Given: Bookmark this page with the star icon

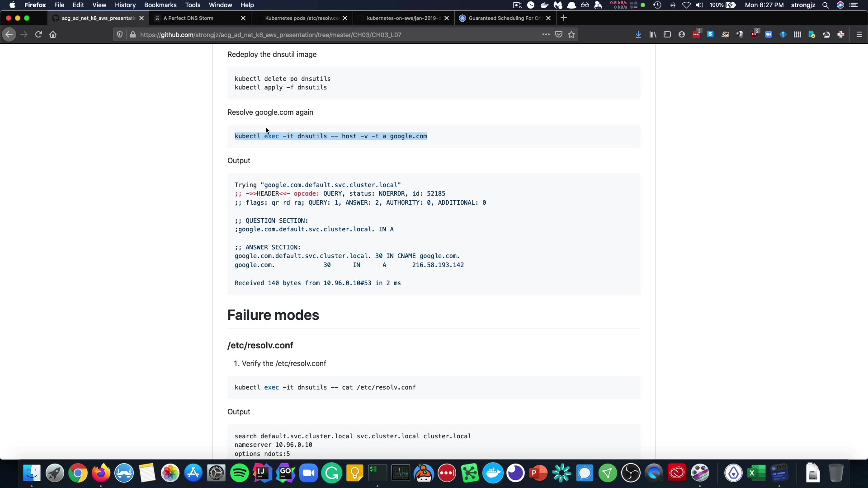Looking at the screenshot, I should (571, 34).
